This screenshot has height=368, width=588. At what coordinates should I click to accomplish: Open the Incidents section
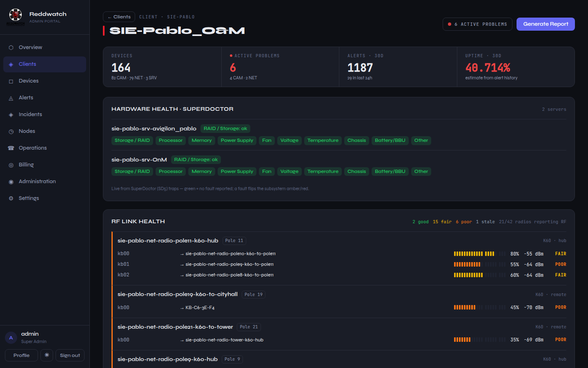(45, 114)
